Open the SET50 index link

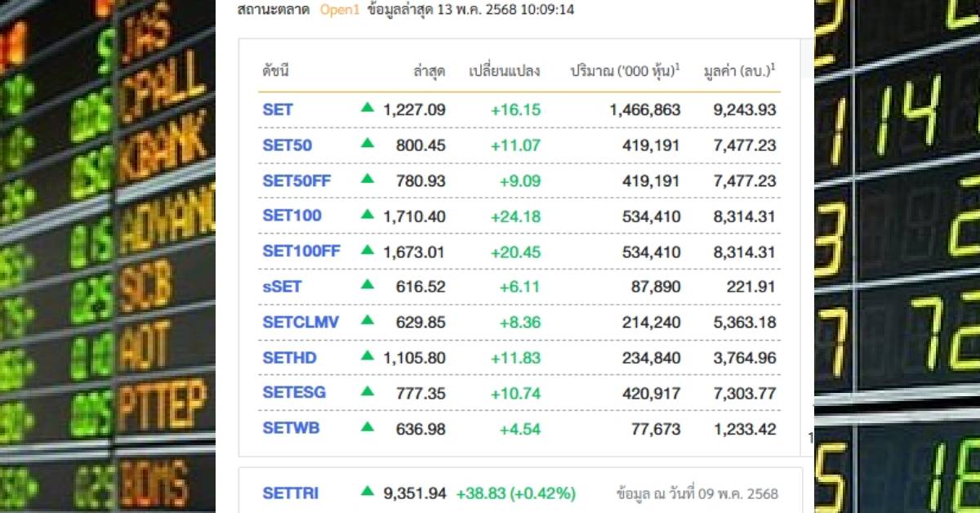tap(287, 145)
